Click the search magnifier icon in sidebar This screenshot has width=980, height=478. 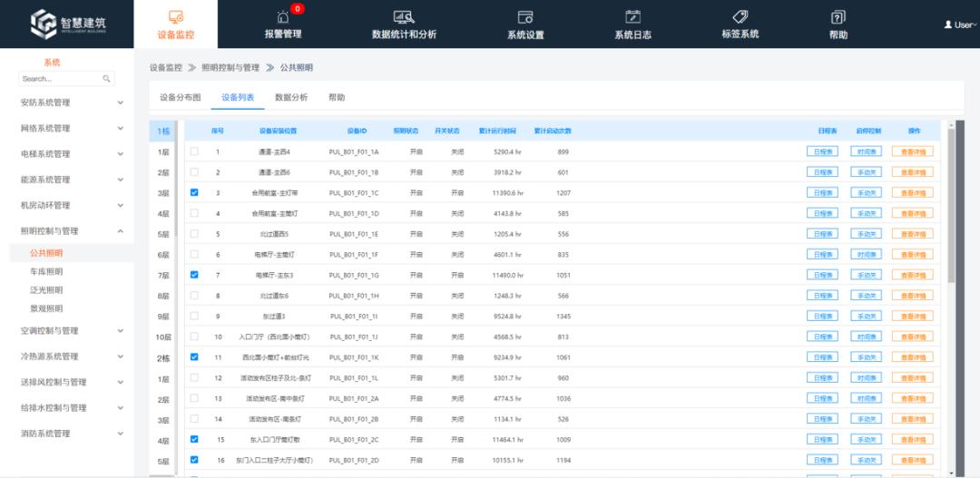tap(107, 79)
